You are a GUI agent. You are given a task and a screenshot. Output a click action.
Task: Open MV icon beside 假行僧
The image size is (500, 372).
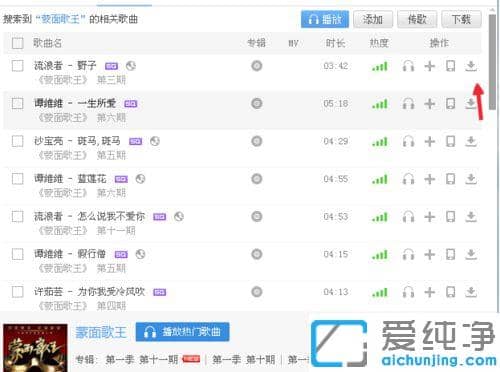coord(140,254)
